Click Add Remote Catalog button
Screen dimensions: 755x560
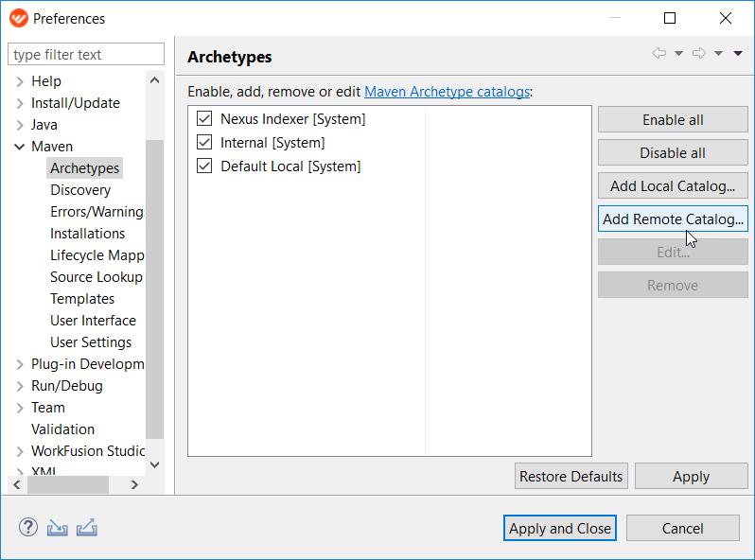click(x=673, y=219)
